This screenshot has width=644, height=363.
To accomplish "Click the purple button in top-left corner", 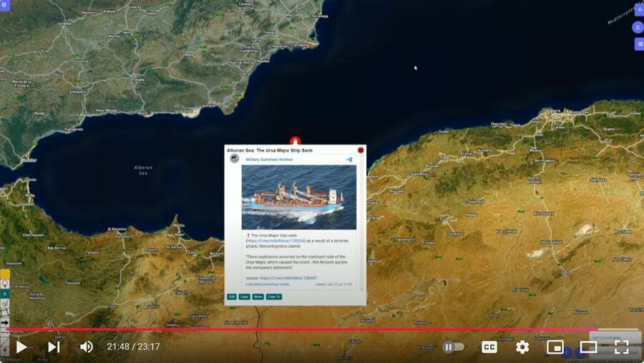I will click(4, 5).
